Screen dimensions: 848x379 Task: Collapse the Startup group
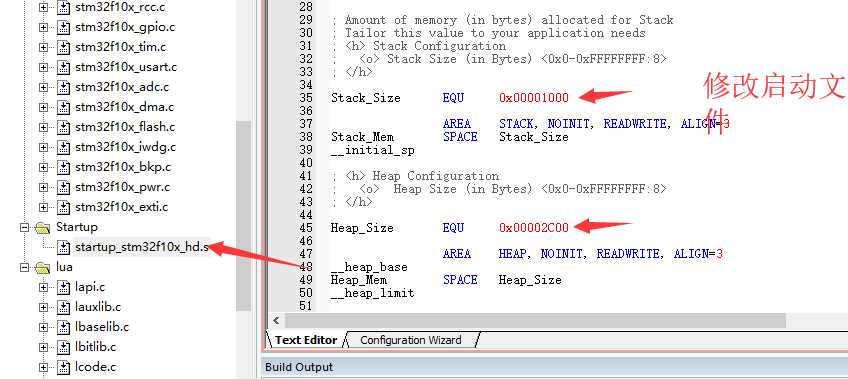point(24,228)
